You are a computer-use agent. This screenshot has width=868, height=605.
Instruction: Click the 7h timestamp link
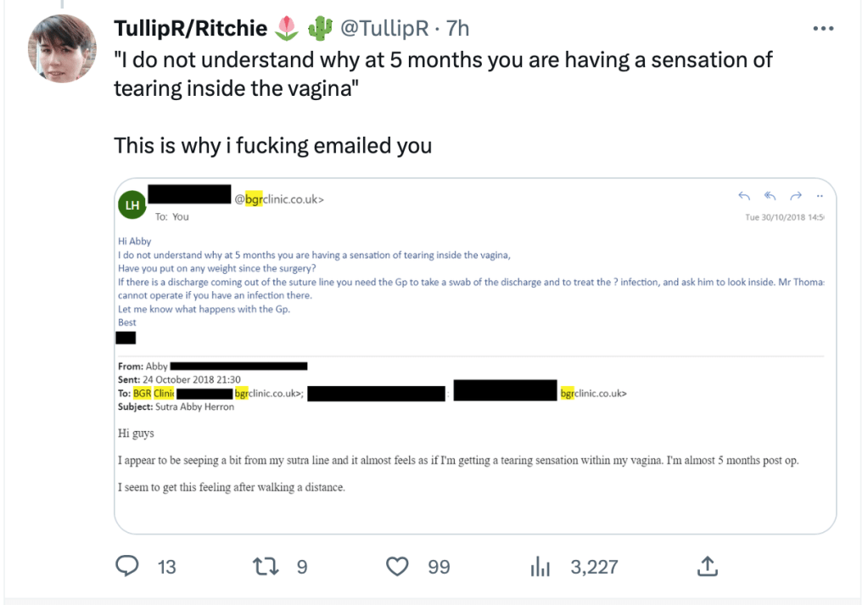click(x=458, y=29)
